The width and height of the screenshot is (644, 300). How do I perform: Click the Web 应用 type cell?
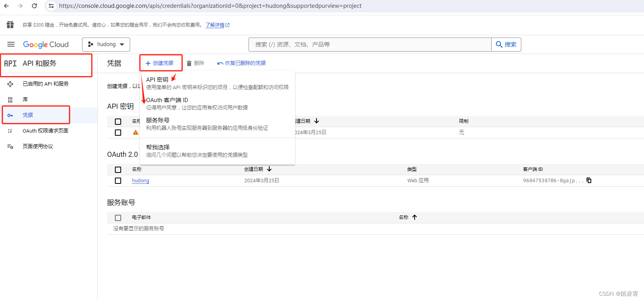pos(418,180)
